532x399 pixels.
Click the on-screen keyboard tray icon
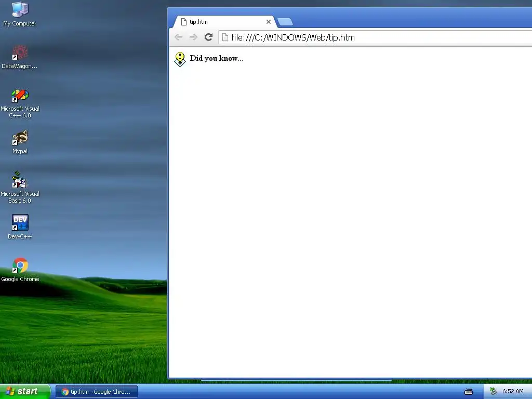click(x=469, y=392)
